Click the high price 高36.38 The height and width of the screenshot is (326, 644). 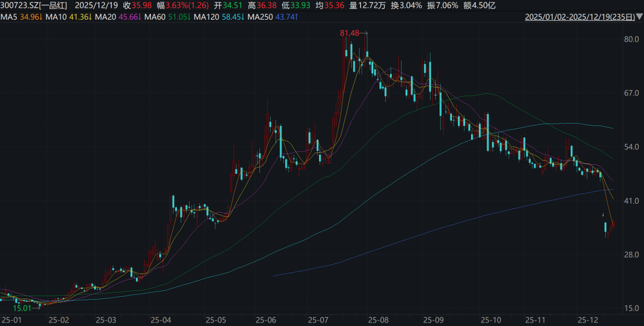tap(262, 6)
